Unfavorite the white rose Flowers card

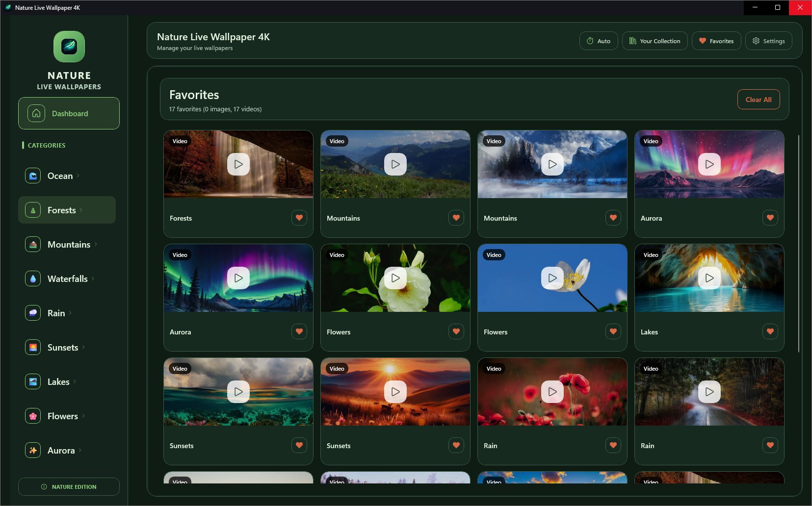(456, 331)
